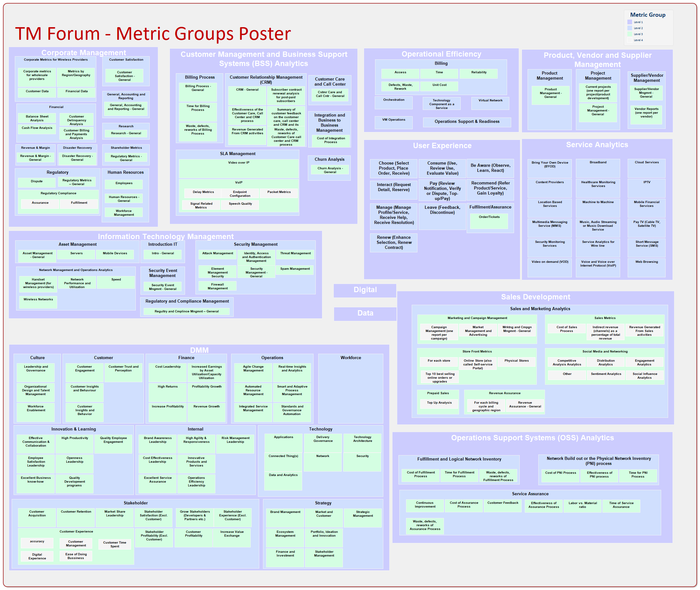
Task: Click the 'Orchestration' box
Action: tap(394, 103)
